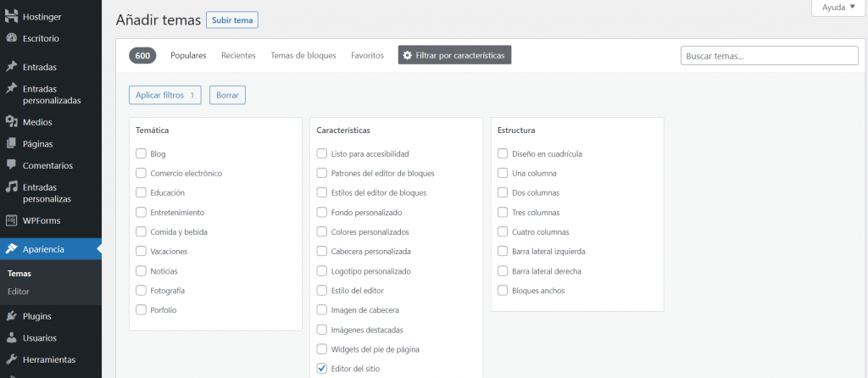Uncheck the Editor del sitio checkbox

[x=322, y=369]
